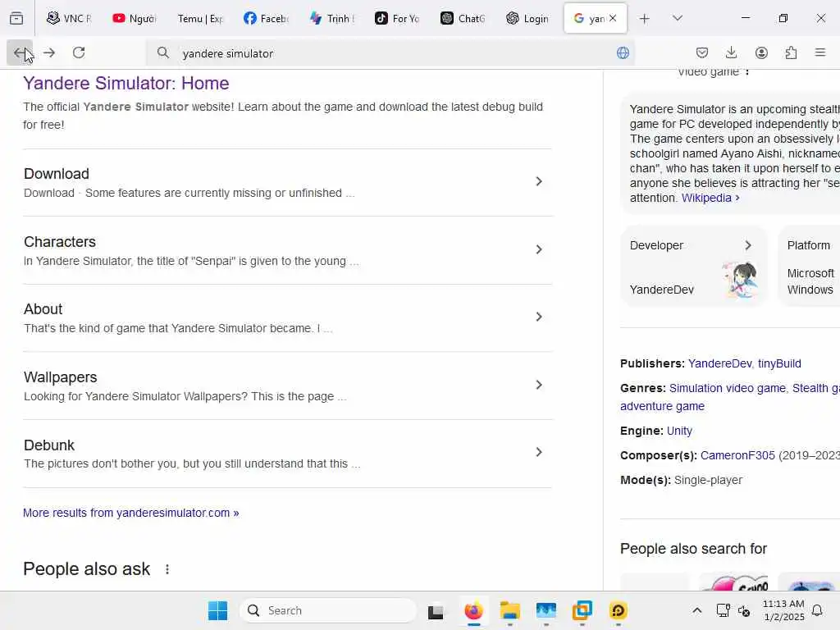Open network status tray icon
Screen dimensions: 840x630
(x=723, y=610)
